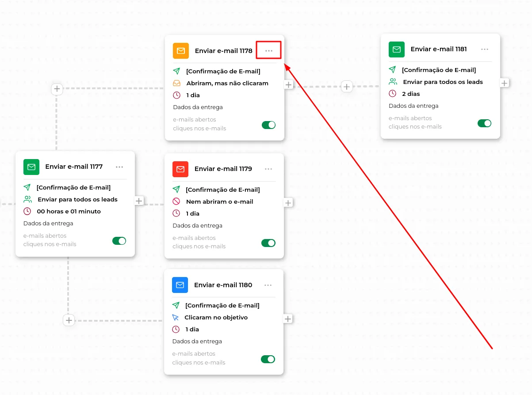The image size is (532, 395).
Task: Select the title 'Enviar e-mail 1181'
Action: pyautogui.click(x=439, y=49)
